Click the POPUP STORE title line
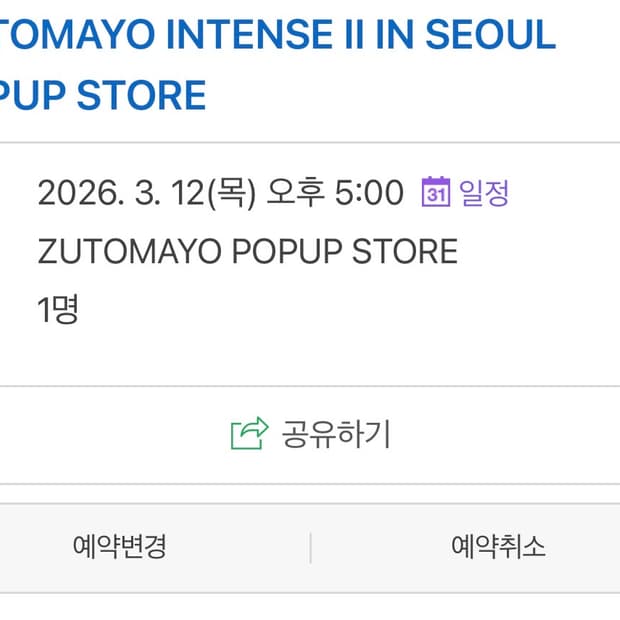Viewport: 620px width, 620px height. (x=103, y=95)
